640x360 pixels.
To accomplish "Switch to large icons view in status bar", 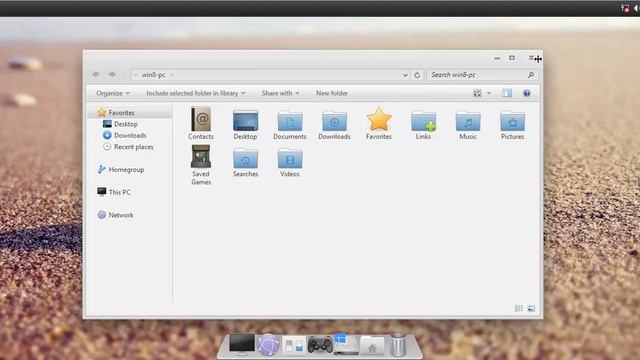I will click(531, 309).
